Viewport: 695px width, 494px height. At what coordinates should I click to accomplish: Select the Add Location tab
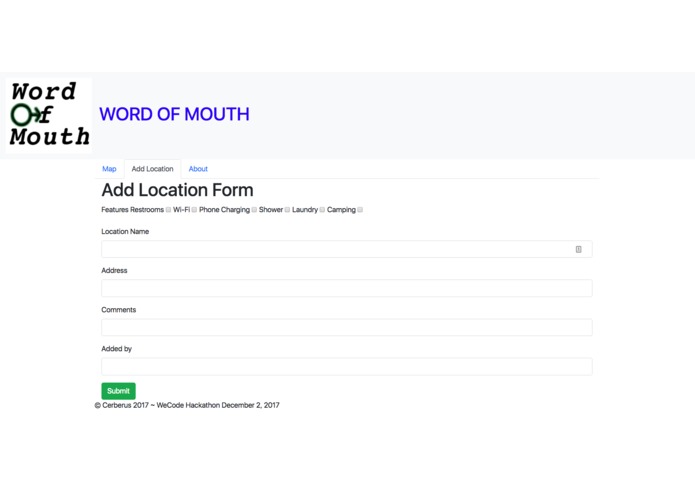click(152, 169)
